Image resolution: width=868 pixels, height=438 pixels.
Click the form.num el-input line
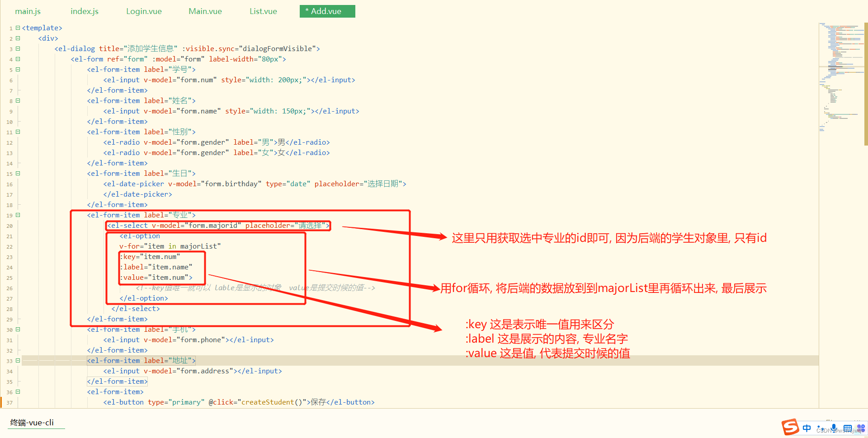229,80
